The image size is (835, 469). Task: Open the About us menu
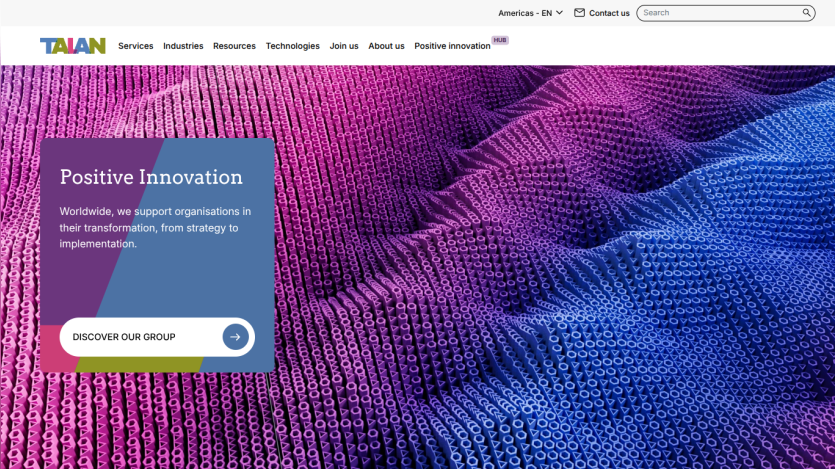[387, 46]
